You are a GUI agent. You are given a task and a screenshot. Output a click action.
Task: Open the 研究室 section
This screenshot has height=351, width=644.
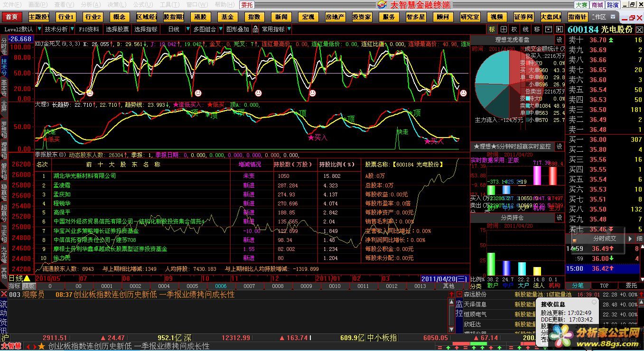click(x=470, y=17)
